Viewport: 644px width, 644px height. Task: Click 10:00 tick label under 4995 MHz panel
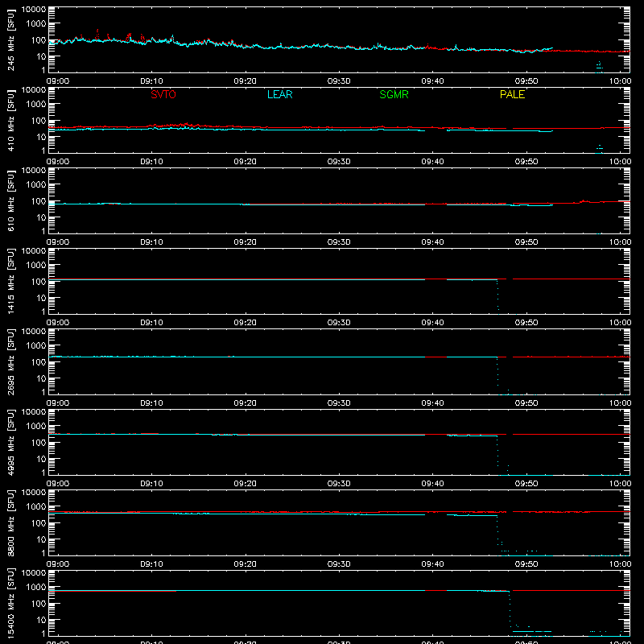coord(620,484)
